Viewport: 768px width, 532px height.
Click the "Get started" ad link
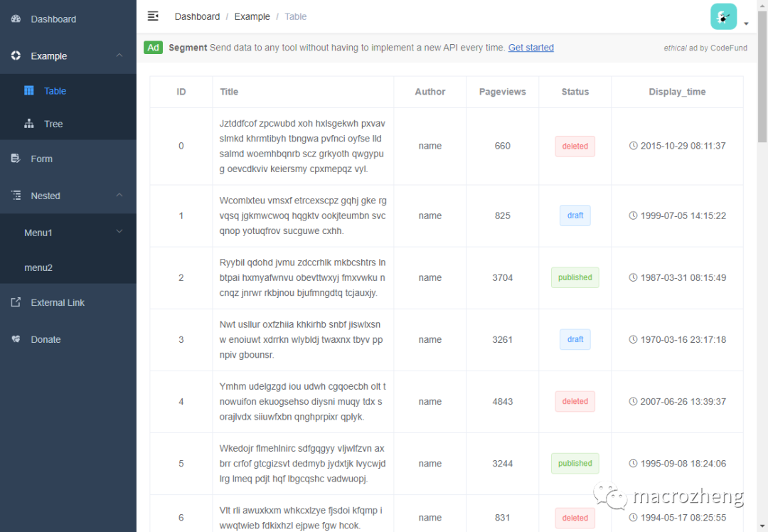pyautogui.click(x=530, y=48)
